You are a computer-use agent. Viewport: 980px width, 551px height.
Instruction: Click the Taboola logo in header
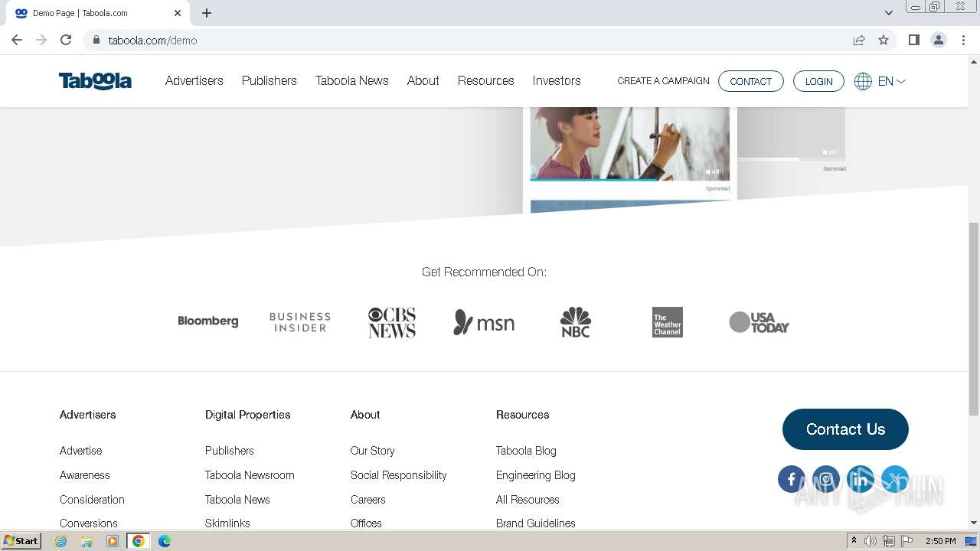coord(95,81)
